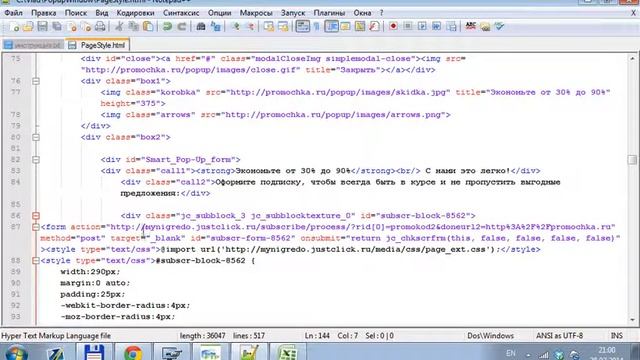
Task: Close the current document via the toolbar icon
Action: [x=72, y=27]
